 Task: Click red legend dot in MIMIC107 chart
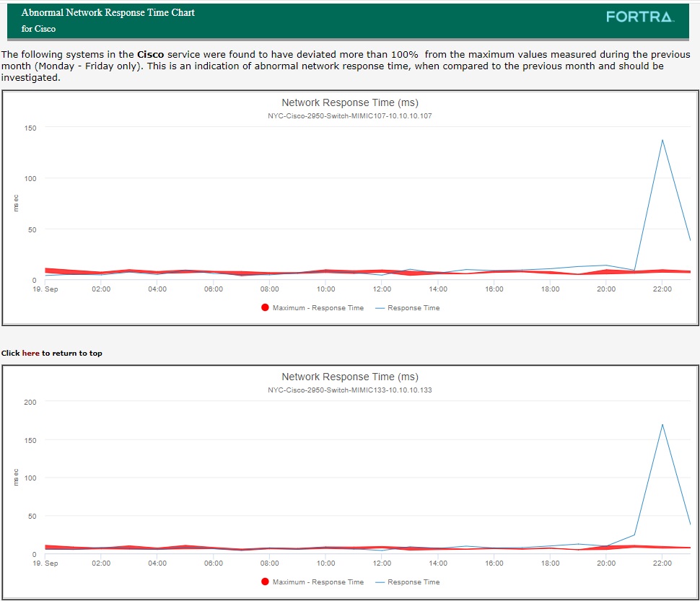265,307
